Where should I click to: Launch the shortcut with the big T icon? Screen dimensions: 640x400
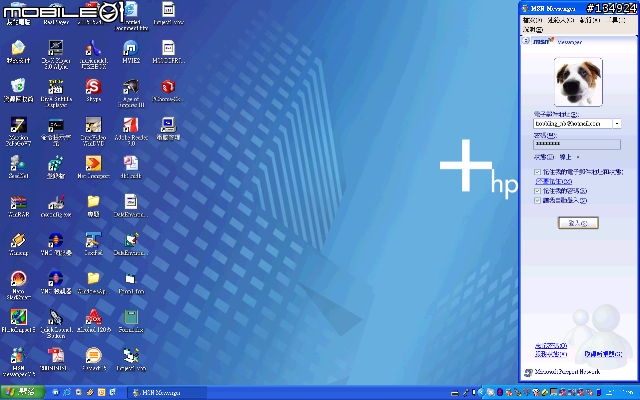click(x=93, y=244)
